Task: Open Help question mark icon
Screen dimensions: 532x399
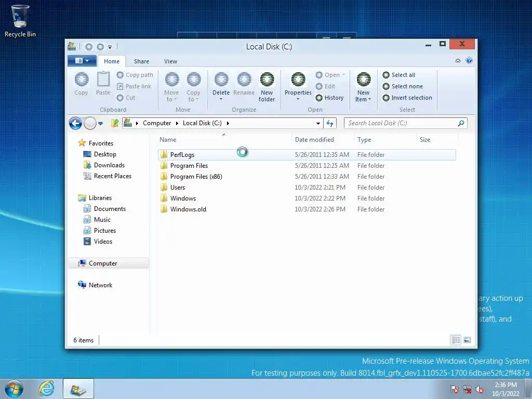Action: click(469, 60)
